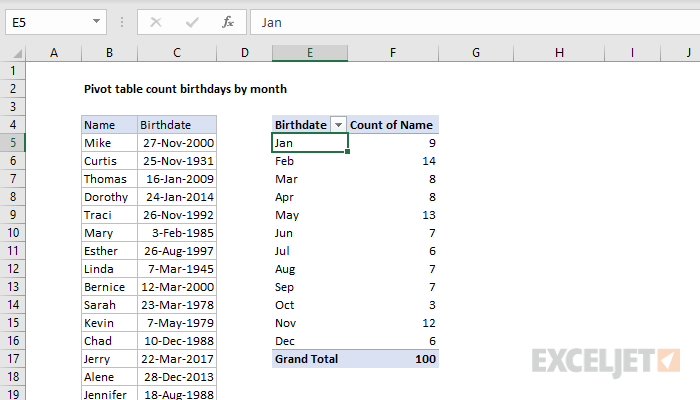Viewport: 700px width, 400px height.
Task: Select column G header
Action: click(476, 53)
